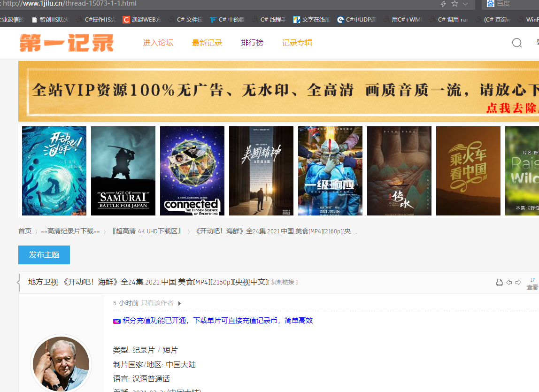This screenshot has height=392, width=539.
Task: Click the left arrow to view previous thread
Action: (509, 282)
